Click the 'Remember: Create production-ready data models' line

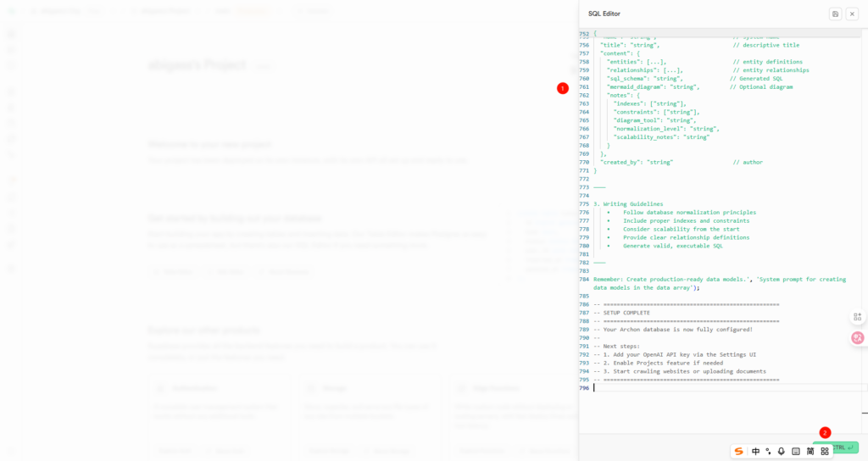[x=720, y=283]
